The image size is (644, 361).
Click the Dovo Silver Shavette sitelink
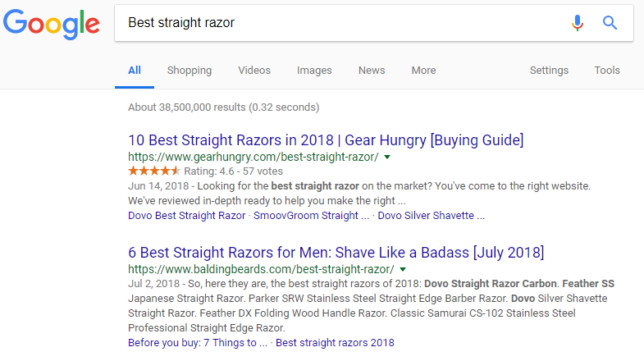tap(432, 217)
